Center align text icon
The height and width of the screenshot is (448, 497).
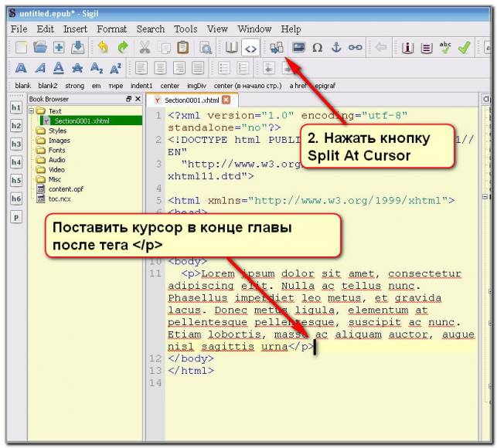tap(160, 68)
